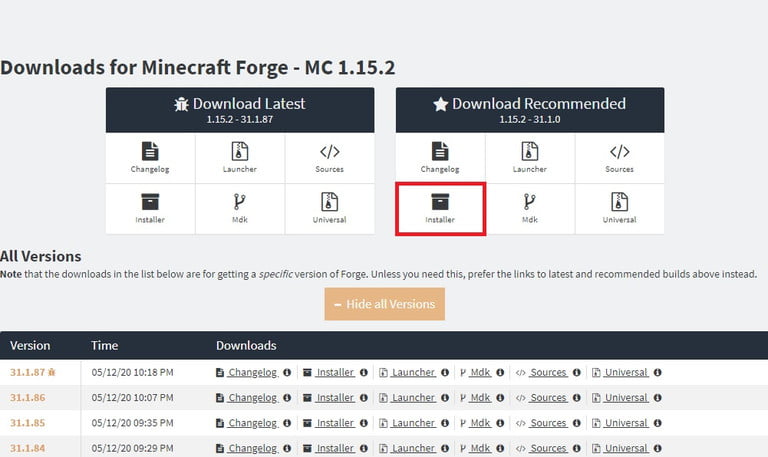Download Installer under Download Latest
The image size is (768, 457).
point(150,209)
